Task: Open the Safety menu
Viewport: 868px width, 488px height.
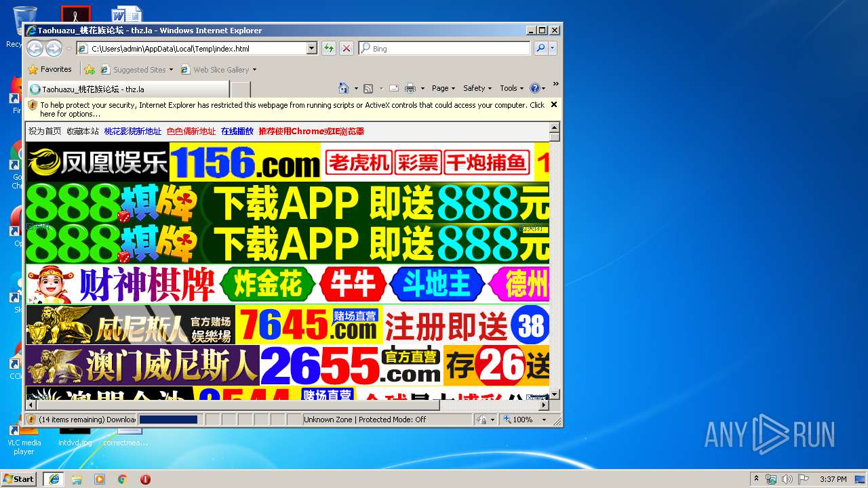Action: point(477,88)
